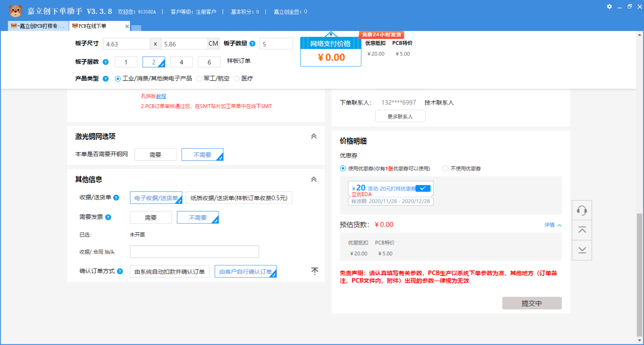Contact customer service via headset icon
Viewport: 644px width, 345px height.
(582, 210)
